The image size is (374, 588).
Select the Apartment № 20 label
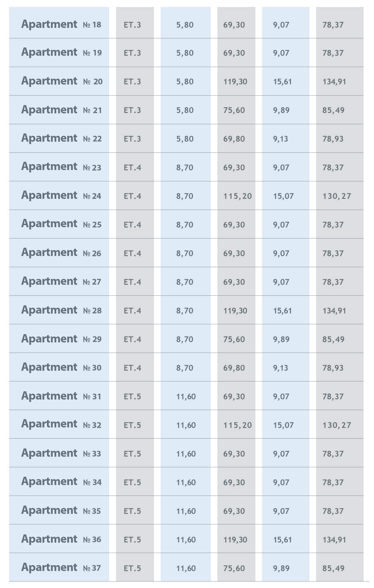[62, 81]
